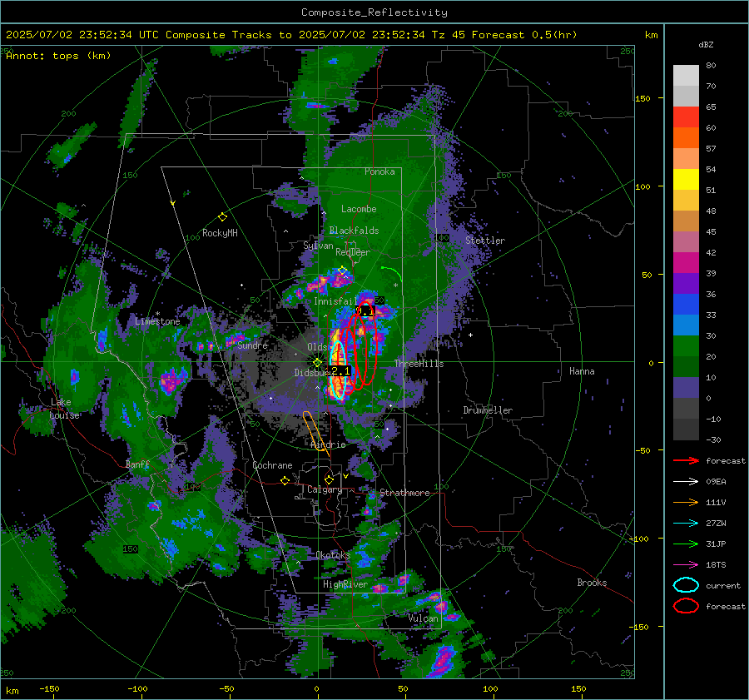Select the 2.1 storm tops label
Image resolution: width=749 pixels, height=700 pixels.
pyautogui.click(x=340, y=370)
